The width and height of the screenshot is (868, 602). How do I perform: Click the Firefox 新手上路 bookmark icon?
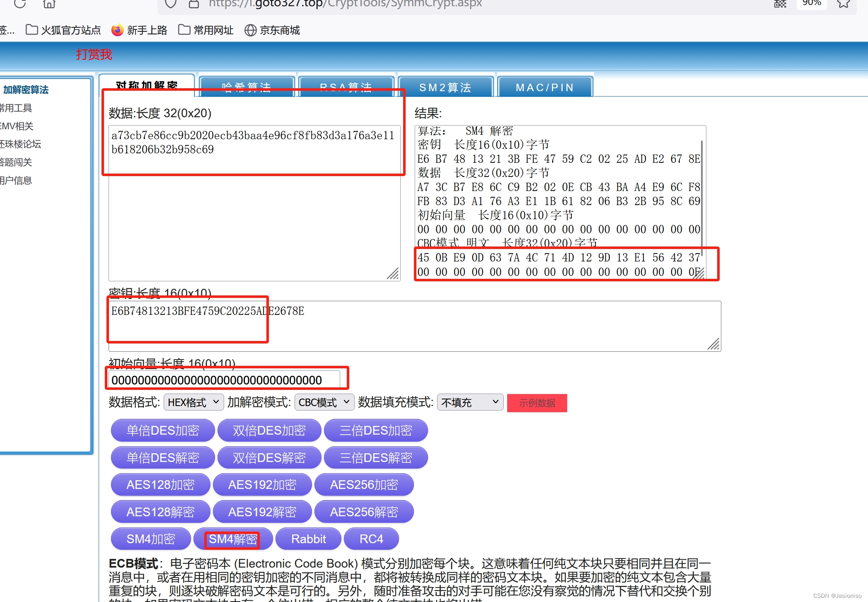coord(118,30)
